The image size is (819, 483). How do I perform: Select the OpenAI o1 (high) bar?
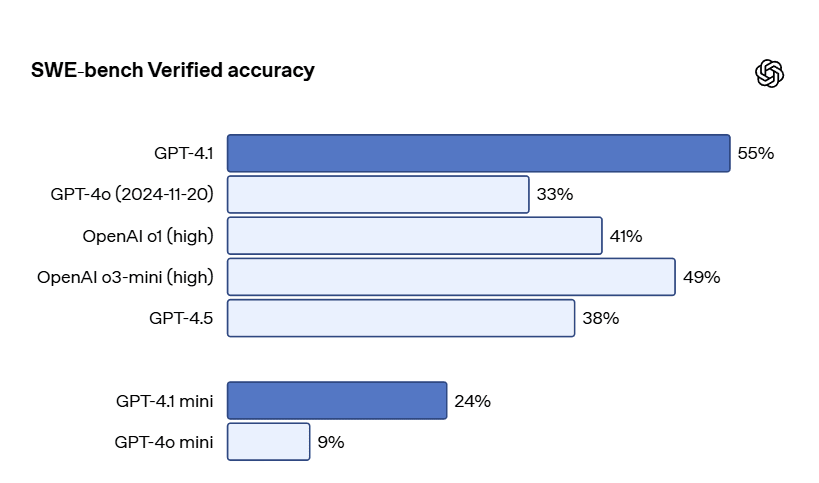[x=415, y=236]
